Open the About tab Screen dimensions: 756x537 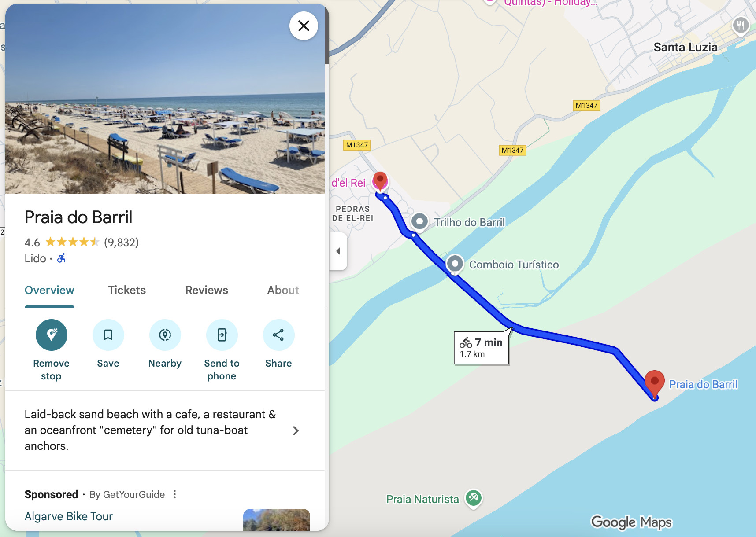[x=283, y=290]
